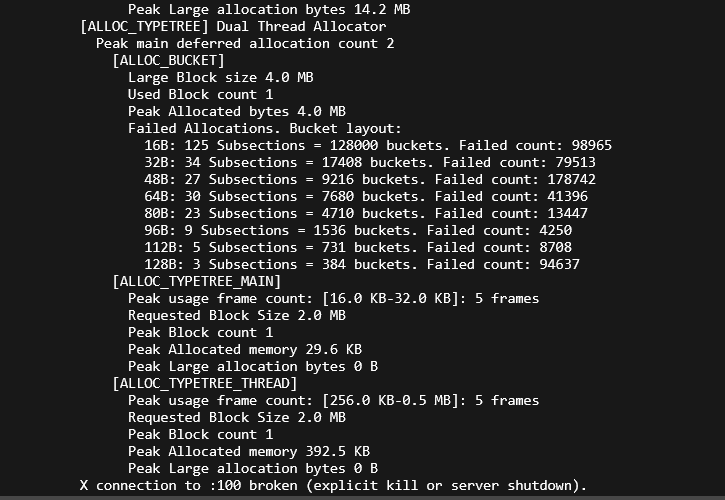
Task: Click the X connection to :100 broken message
Action: 333,486
